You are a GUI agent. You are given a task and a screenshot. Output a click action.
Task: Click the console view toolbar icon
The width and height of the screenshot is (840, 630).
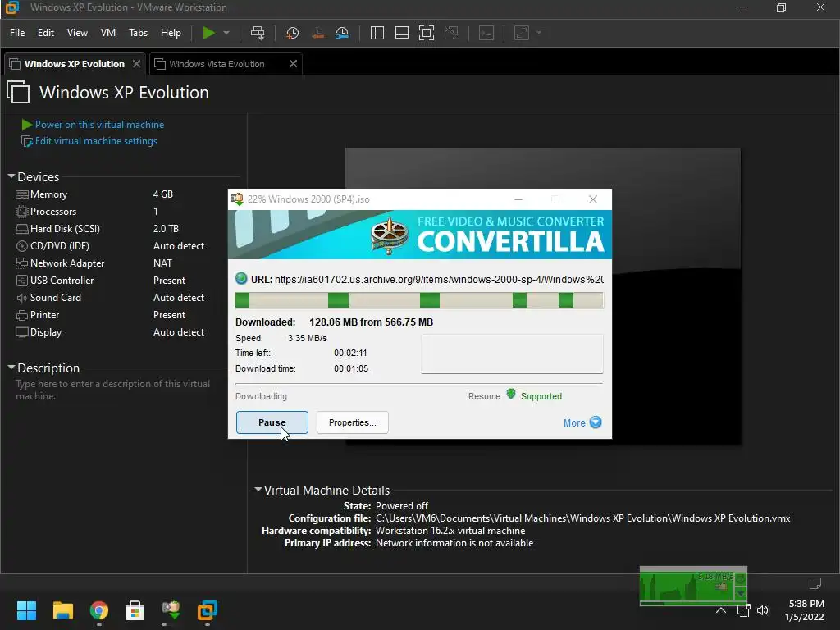click(486, 33)
